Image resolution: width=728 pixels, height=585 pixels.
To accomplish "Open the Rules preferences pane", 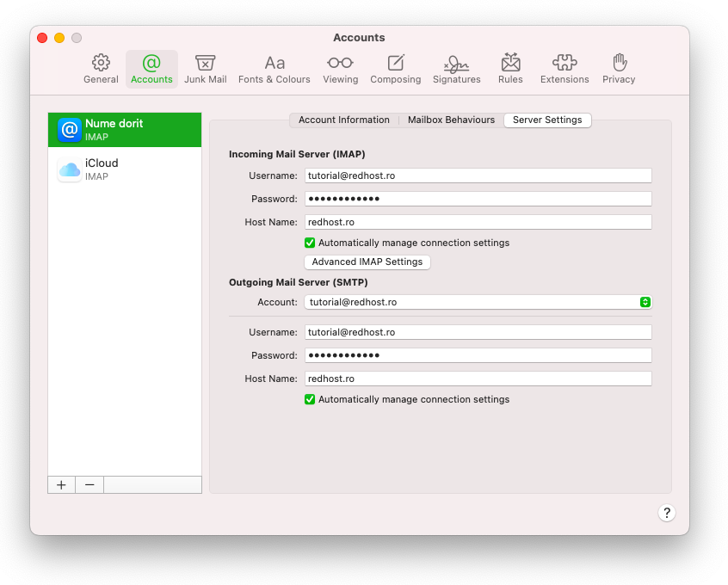I will pyautogui.click(x=510, y=69).
